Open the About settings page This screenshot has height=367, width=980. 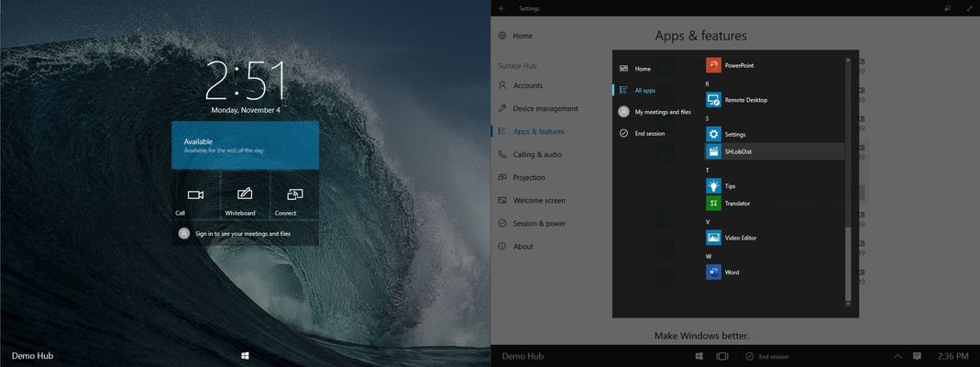tap(516, 246)
